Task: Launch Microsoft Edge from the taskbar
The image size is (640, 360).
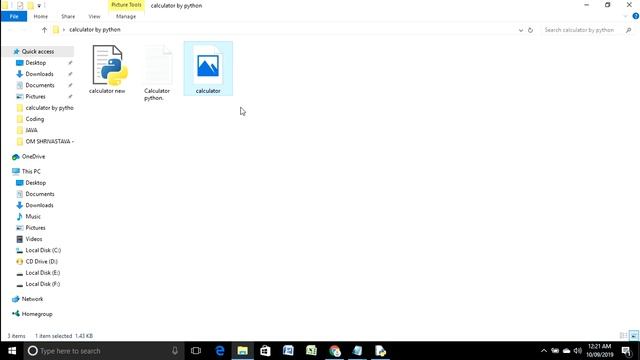Action: point(220,351)
